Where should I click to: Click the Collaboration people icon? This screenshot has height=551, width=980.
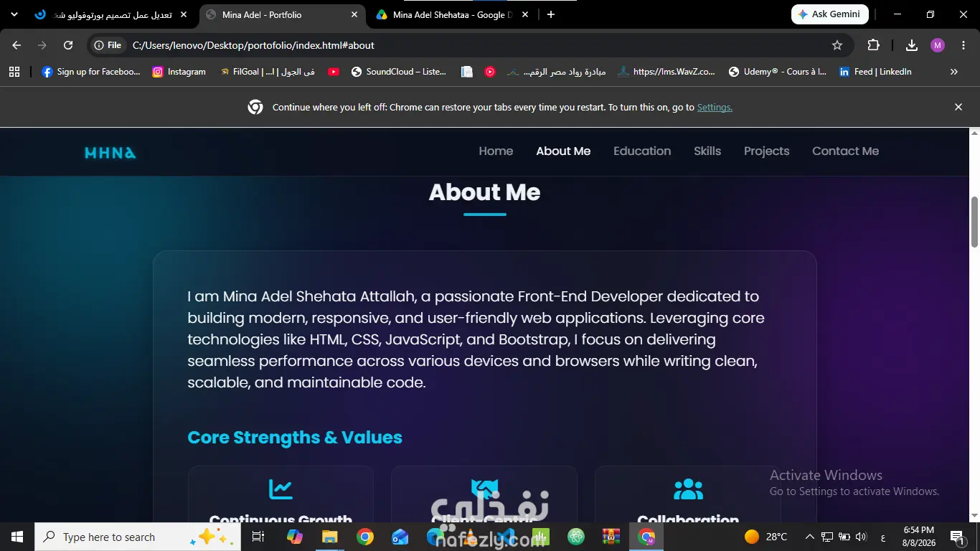(x=688, y=489)
